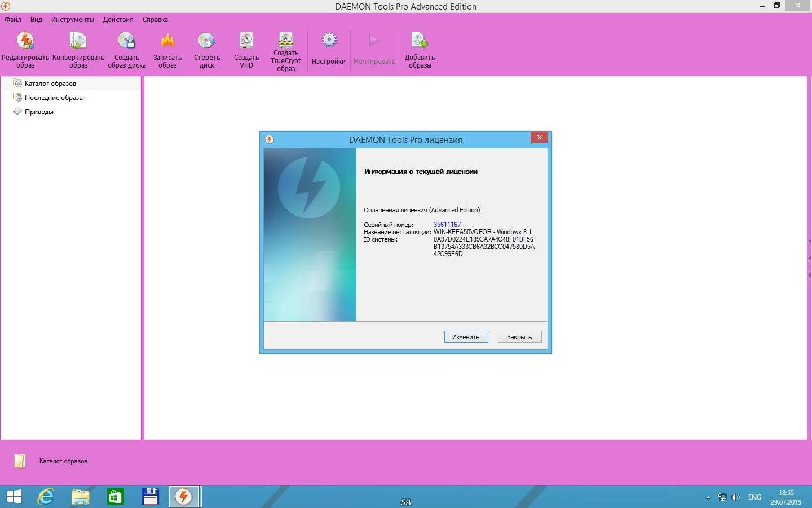This screenshot has height=508, width=812.
Task: Click the ID системы hash value
Action: [x=484, y=247]
